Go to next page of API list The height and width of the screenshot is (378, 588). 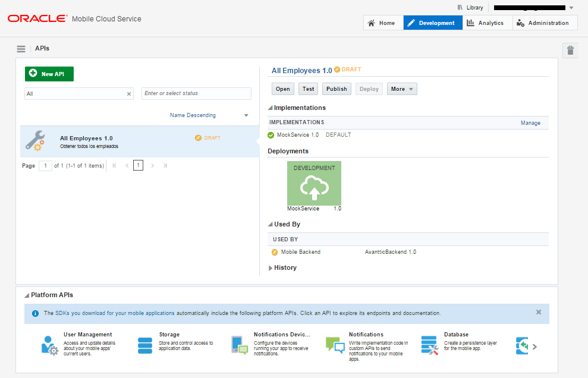click(152, 165)
